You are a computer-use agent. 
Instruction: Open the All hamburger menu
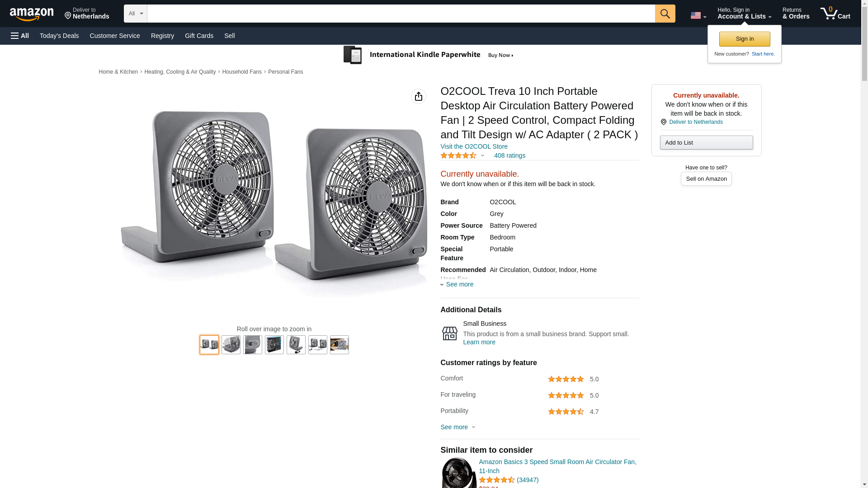[20, 36]
